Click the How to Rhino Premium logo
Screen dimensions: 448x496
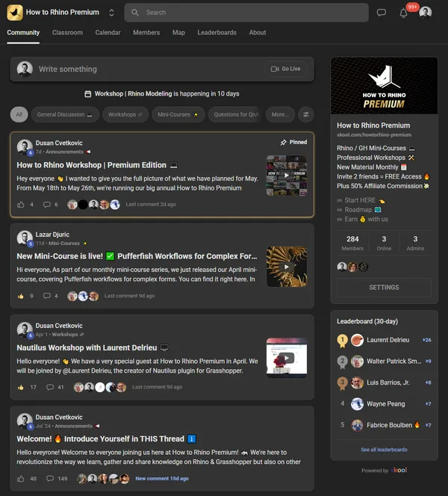coord(15,13)
